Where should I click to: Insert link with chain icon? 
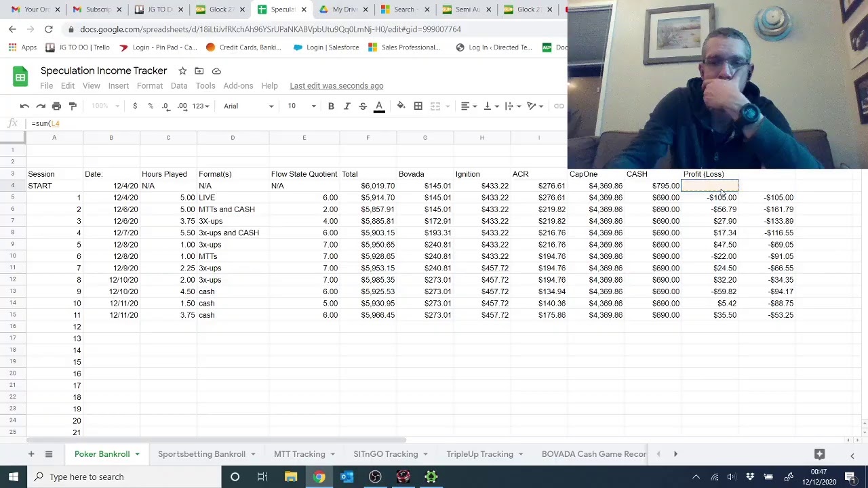559,106
